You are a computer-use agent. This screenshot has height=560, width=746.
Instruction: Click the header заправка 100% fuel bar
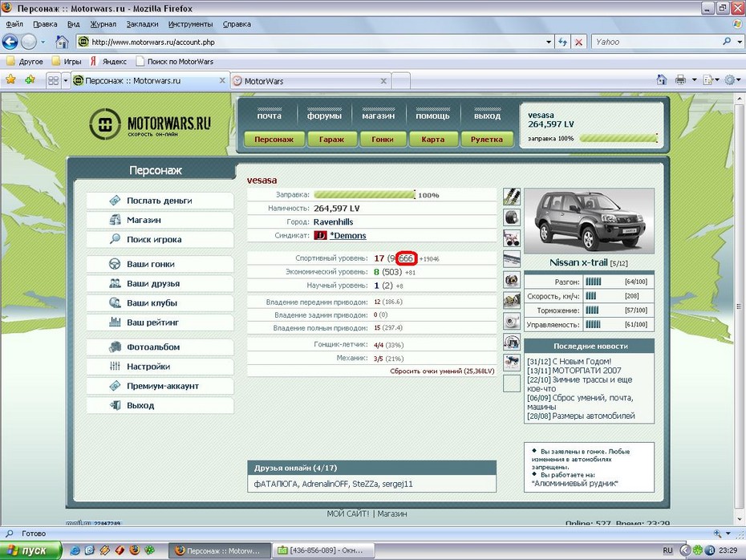[x=618, y=139]
